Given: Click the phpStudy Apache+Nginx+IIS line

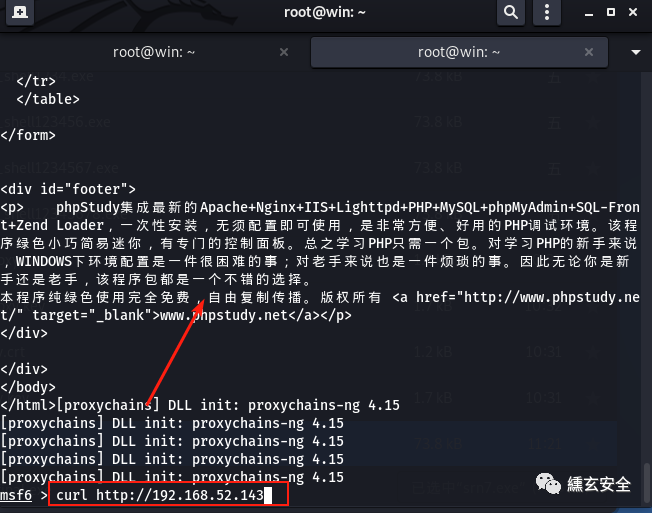Looking at the screenshot, I should [320, 207].
